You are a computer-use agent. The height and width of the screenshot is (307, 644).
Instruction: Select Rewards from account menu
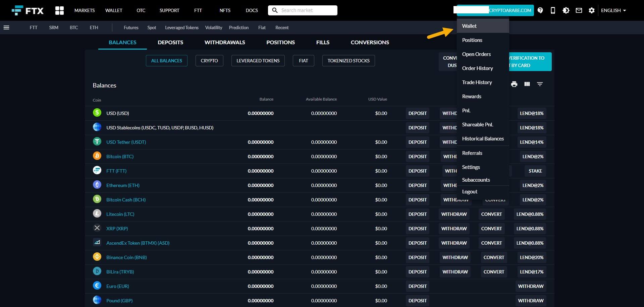[x=483, y=96]
